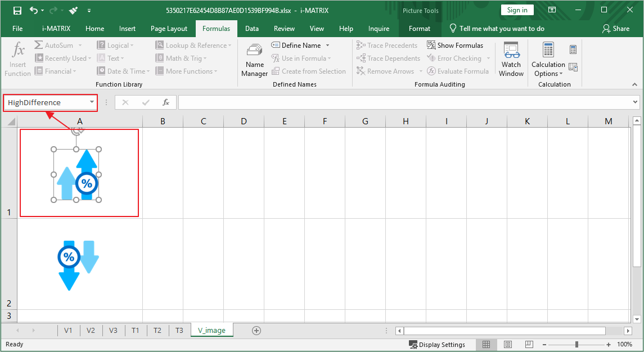Switch to sheet tab T1
The width and height of the screenshot is (644, 352).
(x=136, y=331)
